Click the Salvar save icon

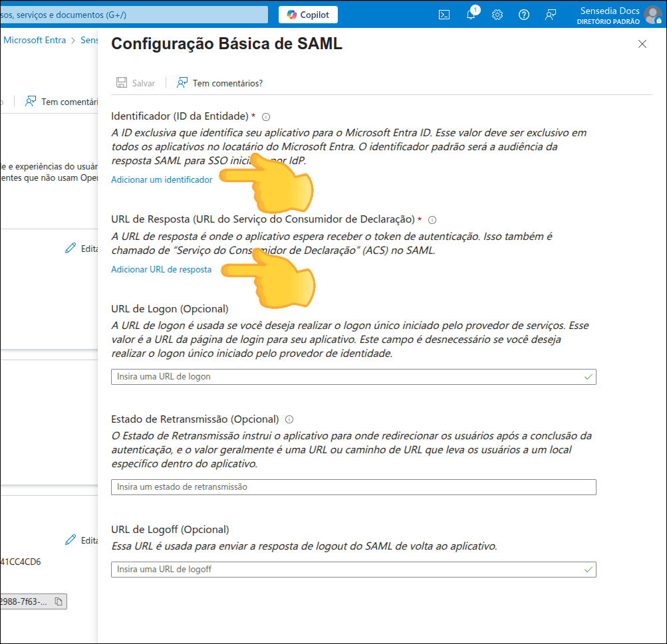pyautogui.click(x=122, y=82)
